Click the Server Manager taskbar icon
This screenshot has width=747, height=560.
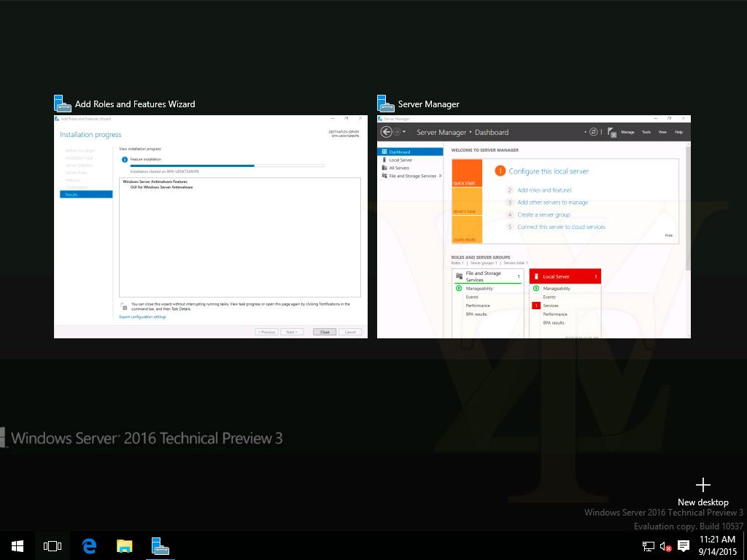coord(160,545)
